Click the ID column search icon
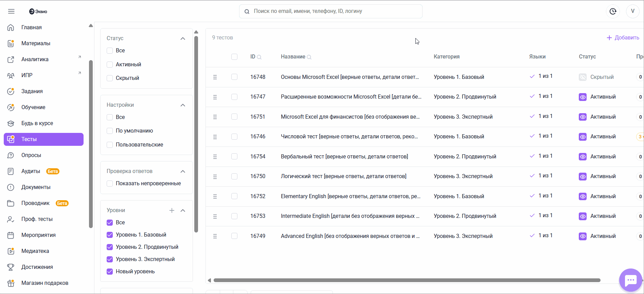 tap(259, 57)
